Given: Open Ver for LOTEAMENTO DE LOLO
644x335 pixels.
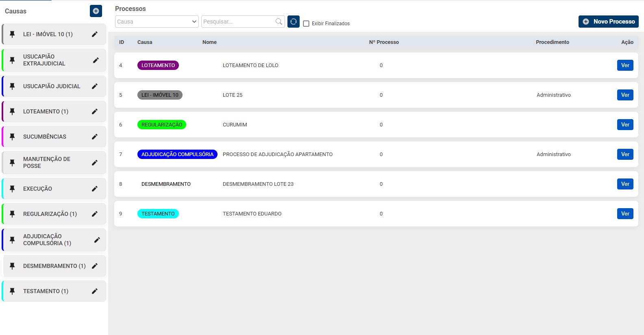Looking at the screenshot, I should tap(625, 65).
